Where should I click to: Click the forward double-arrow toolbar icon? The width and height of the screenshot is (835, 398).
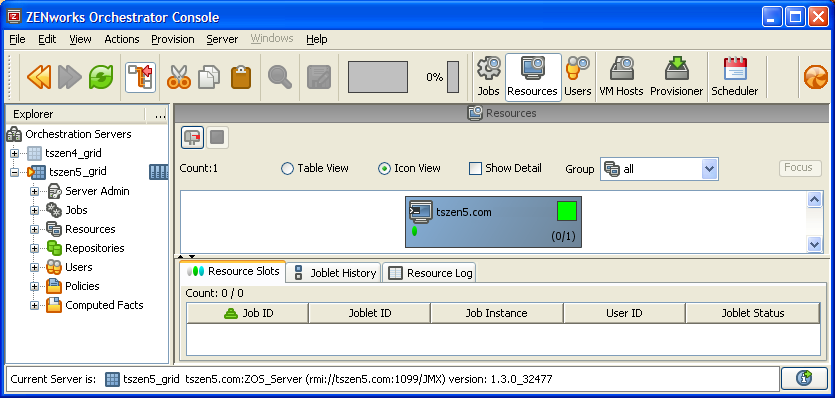(70, 77)
